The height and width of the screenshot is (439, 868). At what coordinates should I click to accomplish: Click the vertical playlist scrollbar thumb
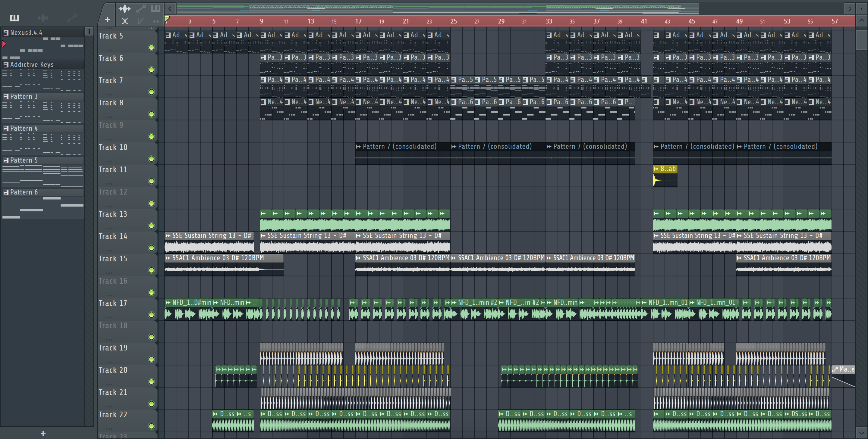click(861, 40)
